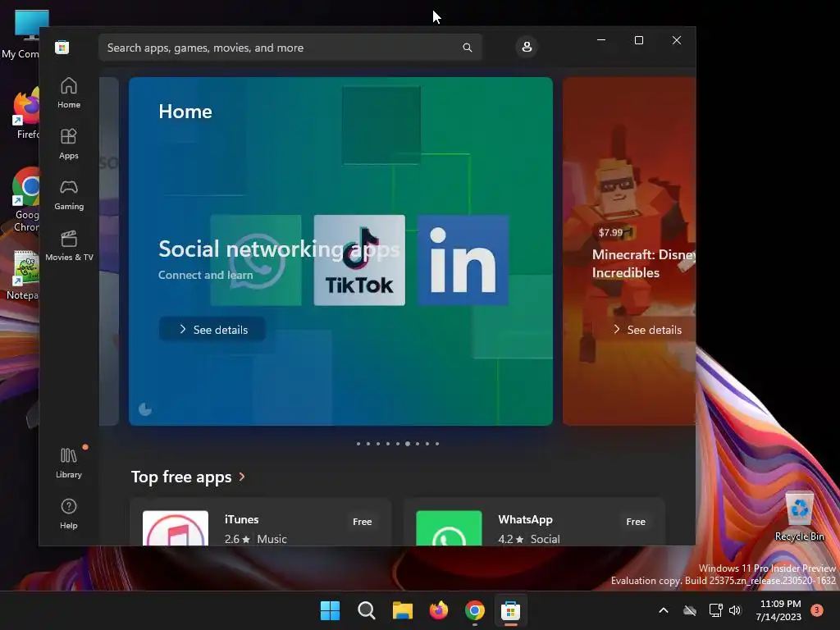This screenshot has height=630, width=840.
Task: Click Free button for WhatsApp
Action: click(x=636, y=522)
